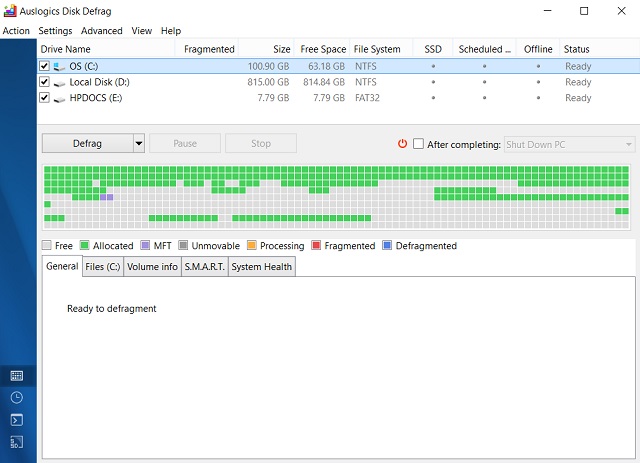The image size is (640, 463).
Task: Maximize the Auslogics Disk Defrag window
Action: [x=584, y=11]
